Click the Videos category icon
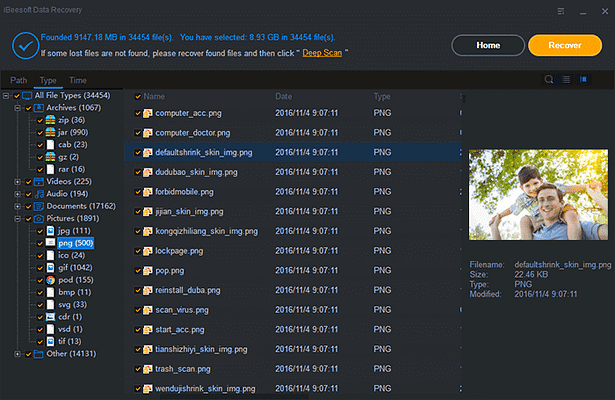Screen dimensions: 615x400 coord(37,182)
